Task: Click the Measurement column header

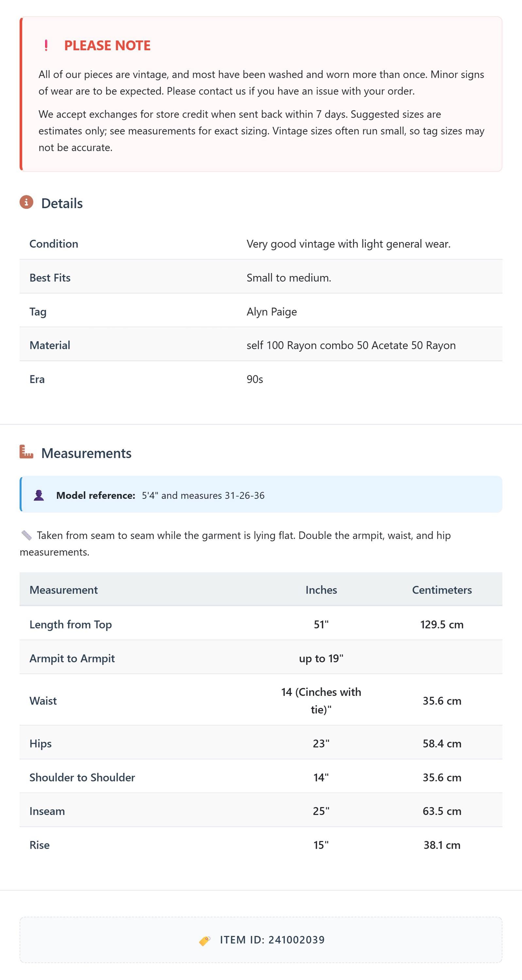Action: (x=64, y=589)
